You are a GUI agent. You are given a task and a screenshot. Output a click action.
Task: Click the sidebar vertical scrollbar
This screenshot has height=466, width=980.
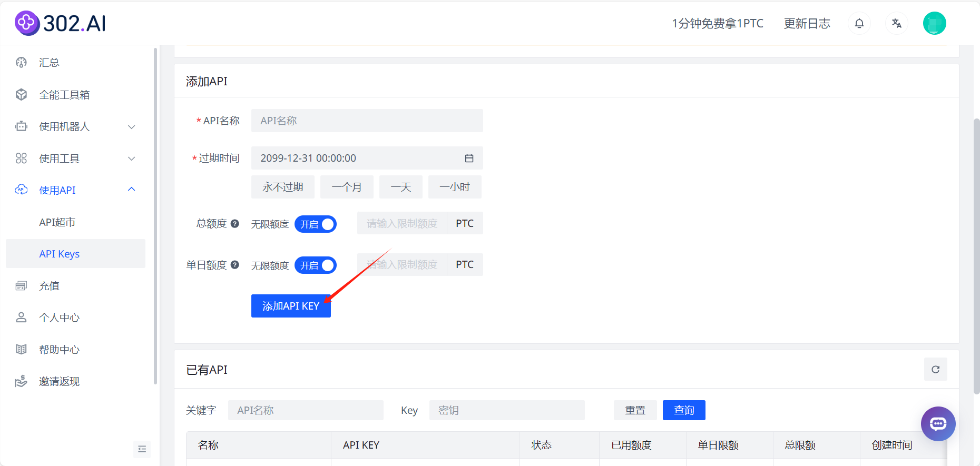pos(155,216)
